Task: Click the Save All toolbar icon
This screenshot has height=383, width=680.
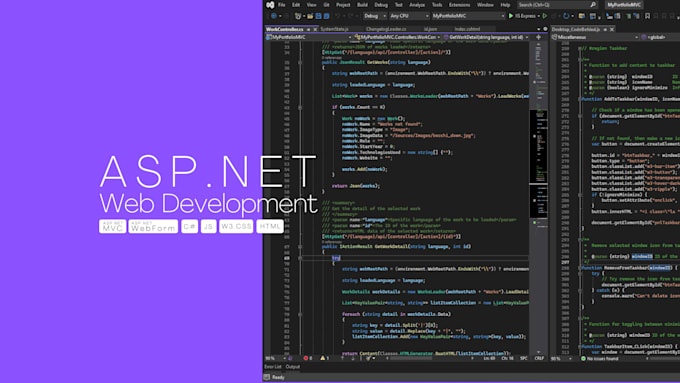Action: 326,16
